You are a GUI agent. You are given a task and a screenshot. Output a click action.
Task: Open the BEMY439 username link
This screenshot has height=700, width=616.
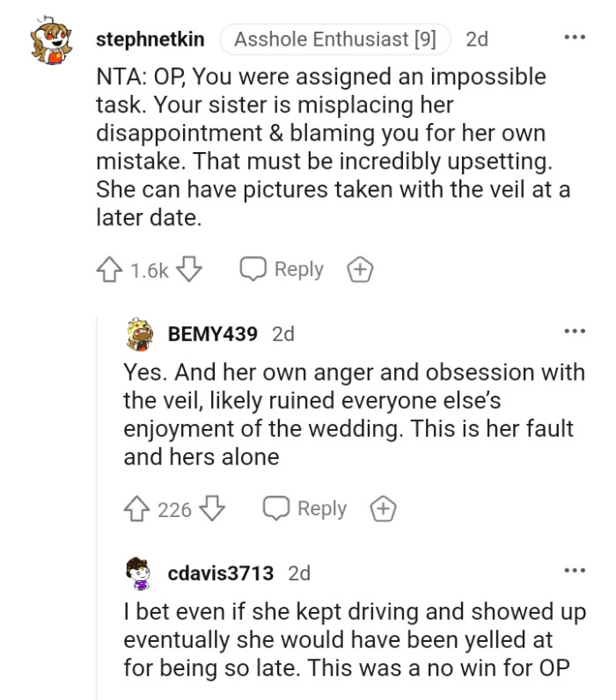(x=212, y=334)
